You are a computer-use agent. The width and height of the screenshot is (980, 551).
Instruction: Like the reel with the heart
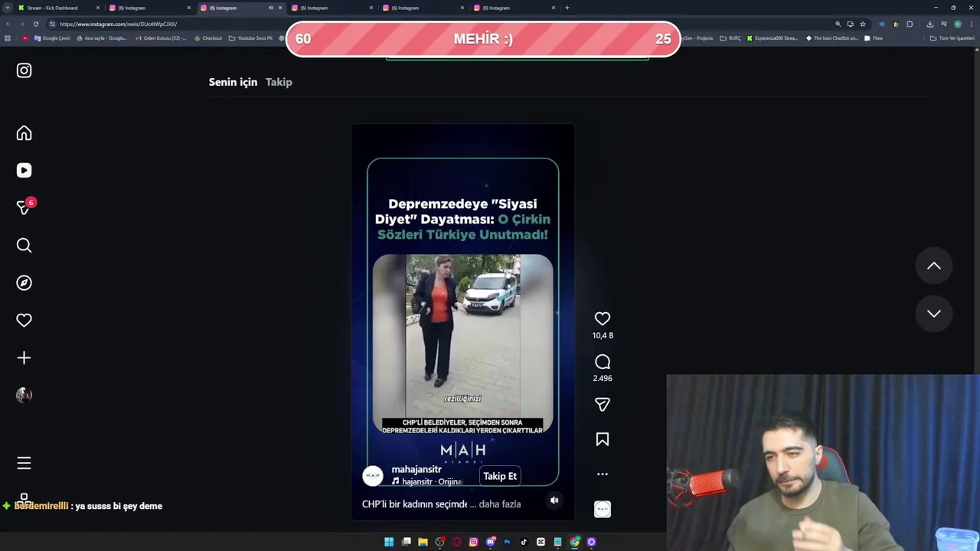(603, 318)
